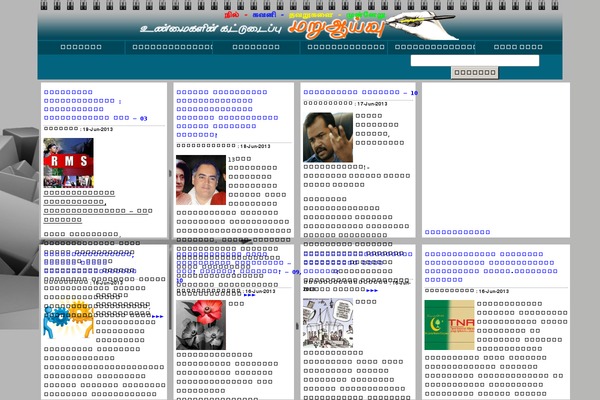The width and height of the screenshot is (600, 400).
Task: Click the blue read-more arrows beside the gears thumbnail
Action: (158, 317)
